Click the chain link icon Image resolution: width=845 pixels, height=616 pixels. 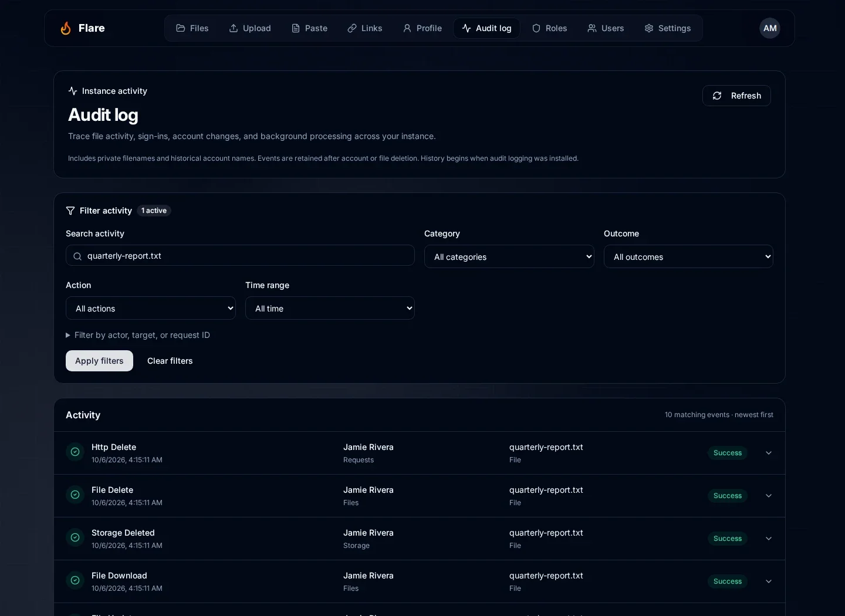(352, 28)
